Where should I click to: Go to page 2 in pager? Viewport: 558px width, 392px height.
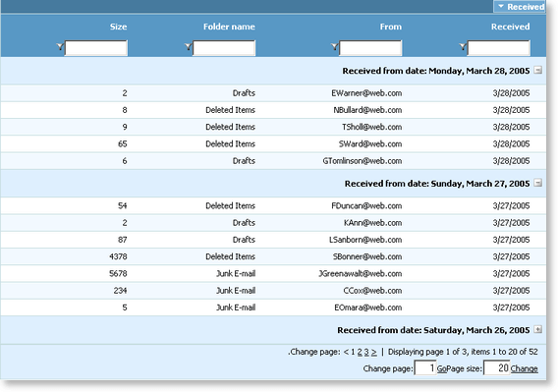click(360, 352)
